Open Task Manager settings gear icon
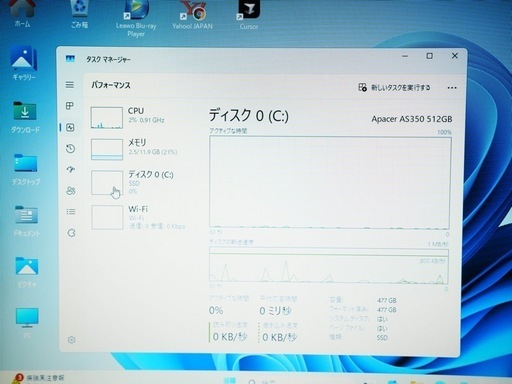Viewport: 512px width, 384px height. [x=71, y=340]
